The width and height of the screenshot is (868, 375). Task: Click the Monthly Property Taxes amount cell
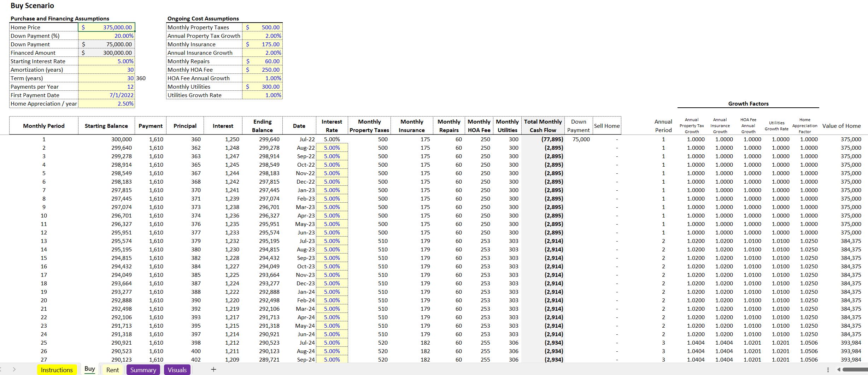click(262, 27)
